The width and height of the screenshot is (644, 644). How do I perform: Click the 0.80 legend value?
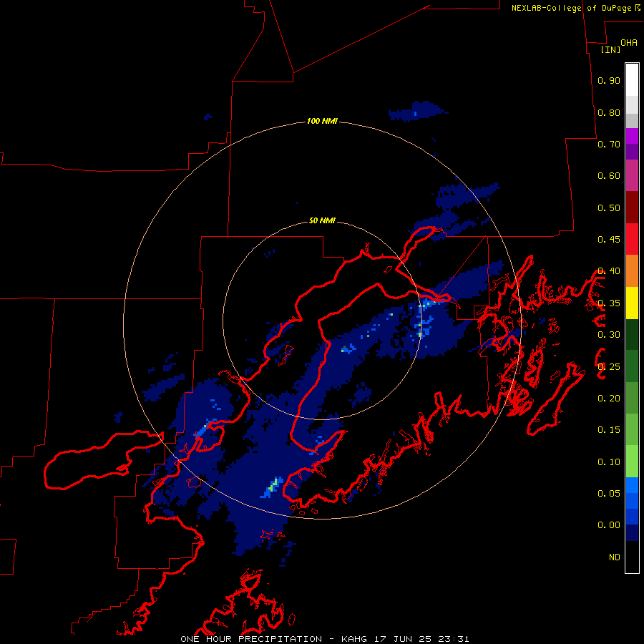[609, 112]
